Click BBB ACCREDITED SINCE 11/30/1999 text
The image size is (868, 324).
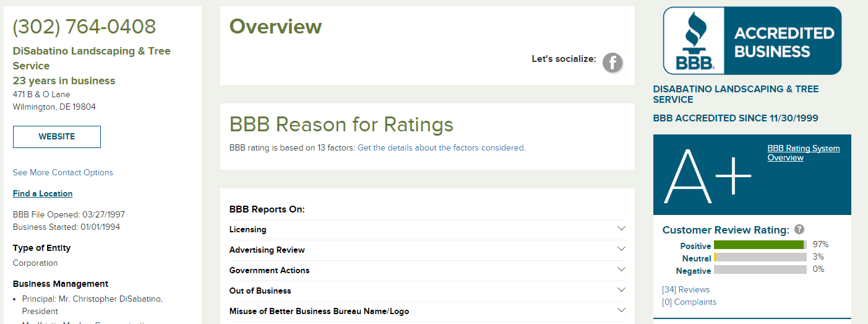click(x=736, y=118)
